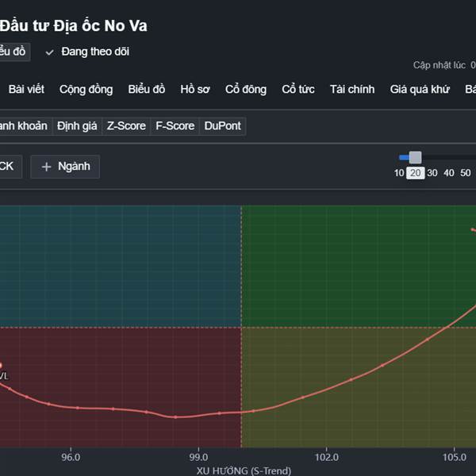The image size is (476, 476).
Task: Select the DuPont analysis sub-tab
Action: [222, 126]
